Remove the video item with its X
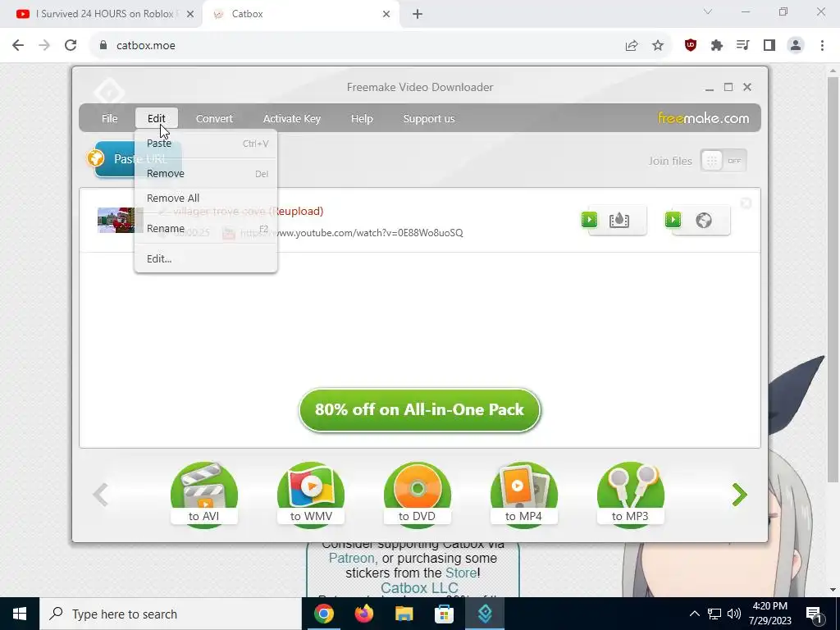The width and height of the screenshot is (840, 630). pyautogui.click(x=746, y=203)
